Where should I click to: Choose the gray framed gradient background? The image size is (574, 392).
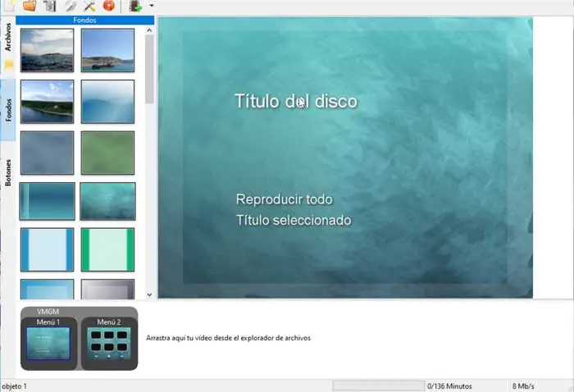coord(107,289)
